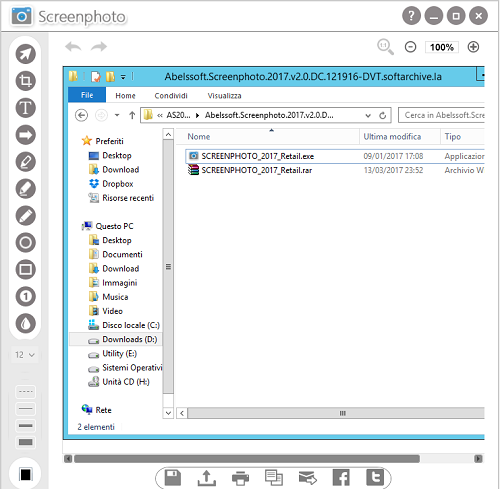Screen dimensions: 500x489
Task: Open the Condividi ribbon tab
Action: coord(171,96)
